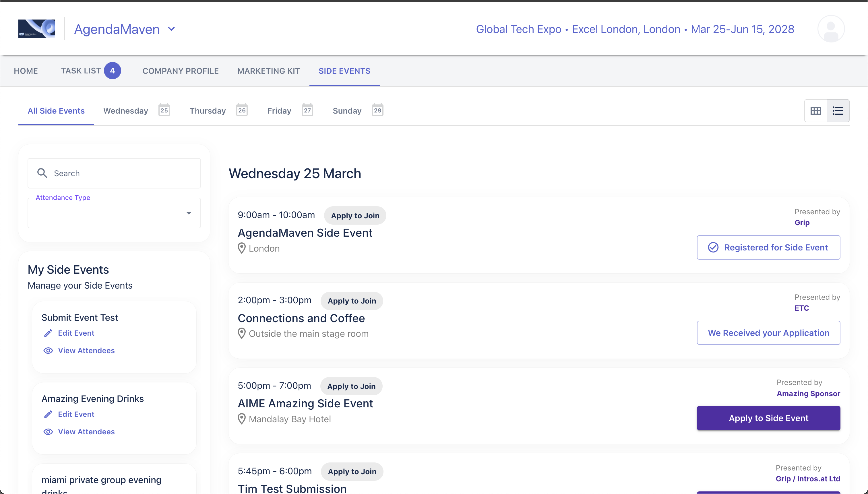Click Apply to Side Event button

[768, 418]
